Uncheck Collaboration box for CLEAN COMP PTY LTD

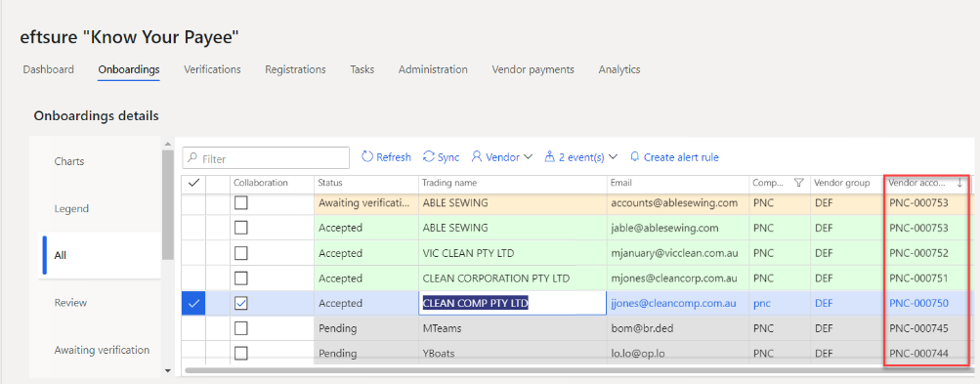[x=240, y=303]
